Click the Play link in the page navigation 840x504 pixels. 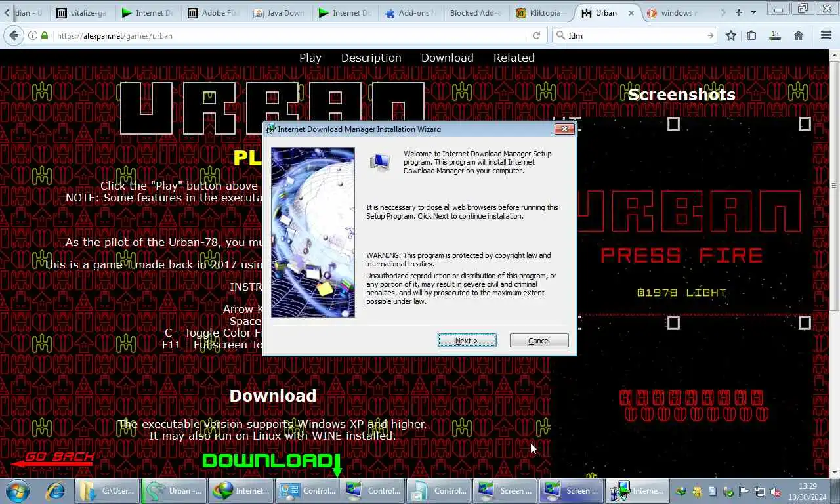pos(310,58)
